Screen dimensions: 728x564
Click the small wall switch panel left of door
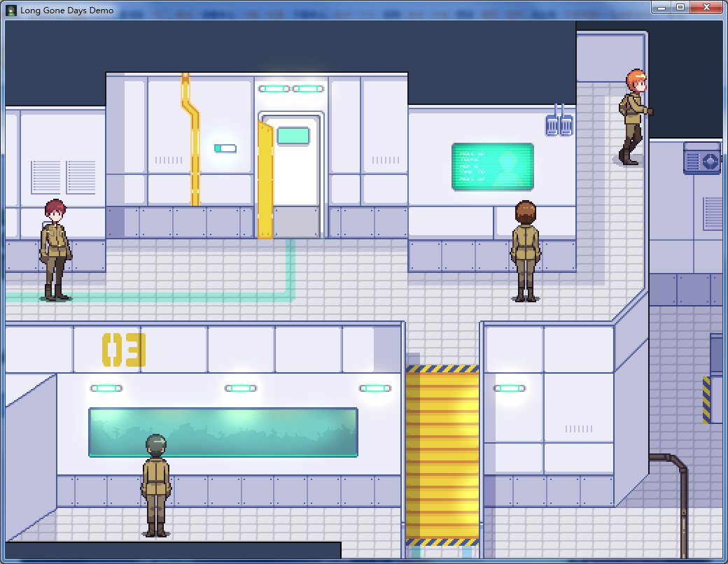tap(225, 148)
